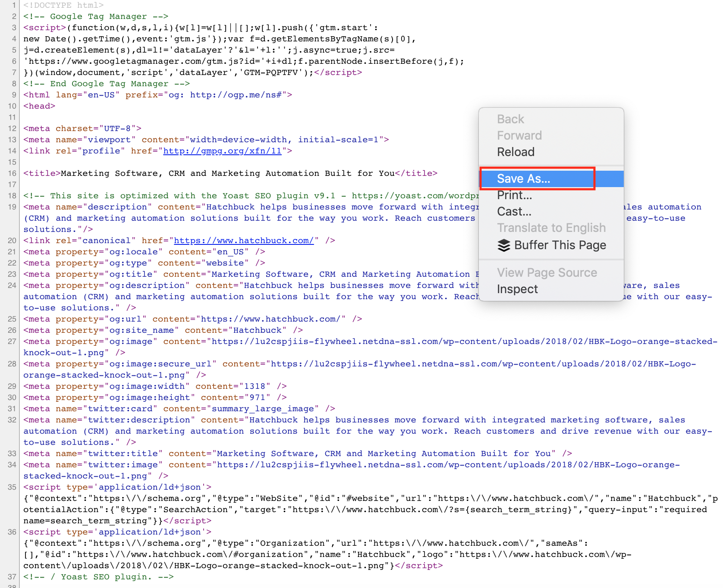723x588 pixels.
Task: Open the http://gmpg.org/xfn/11 link
Action: pyautogui.click(x=222, y=151)
